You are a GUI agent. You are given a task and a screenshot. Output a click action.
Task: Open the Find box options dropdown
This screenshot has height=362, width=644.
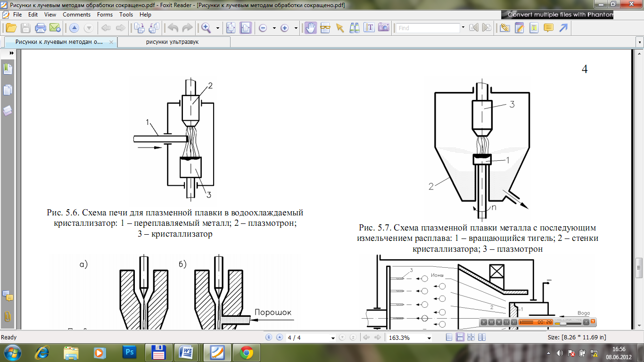[463, 27]
